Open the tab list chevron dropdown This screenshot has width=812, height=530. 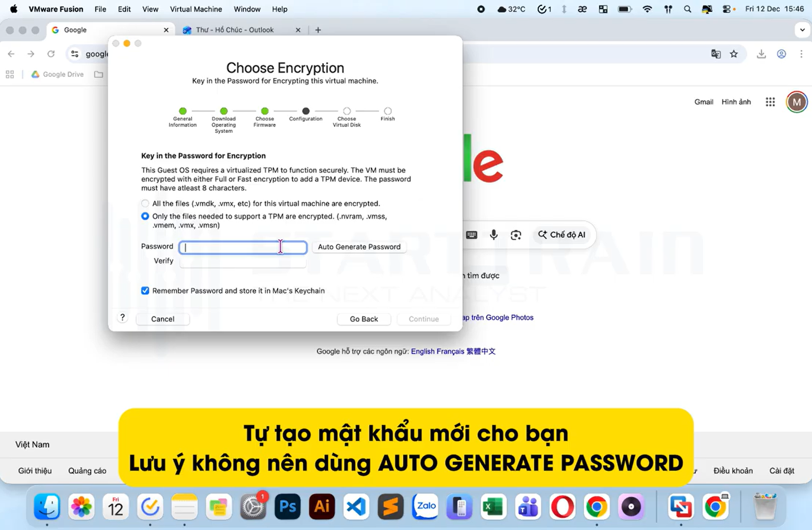click(803, 29)
